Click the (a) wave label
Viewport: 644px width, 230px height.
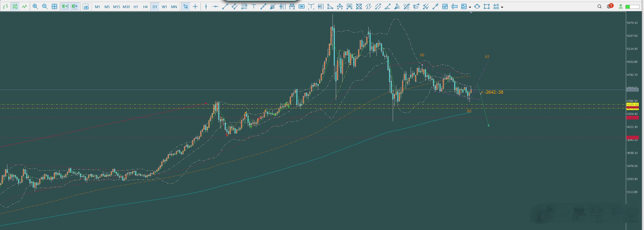pos(422,55)
